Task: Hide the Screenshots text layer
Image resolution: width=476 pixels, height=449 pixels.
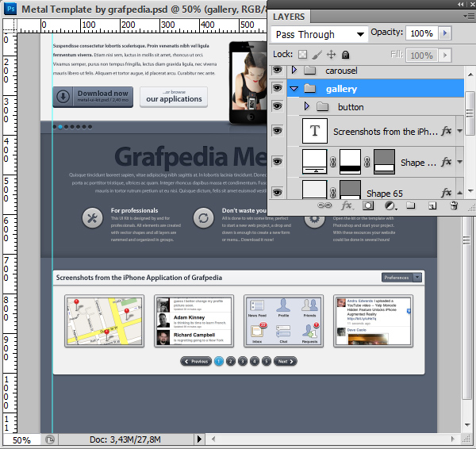Action: [278, 131]
